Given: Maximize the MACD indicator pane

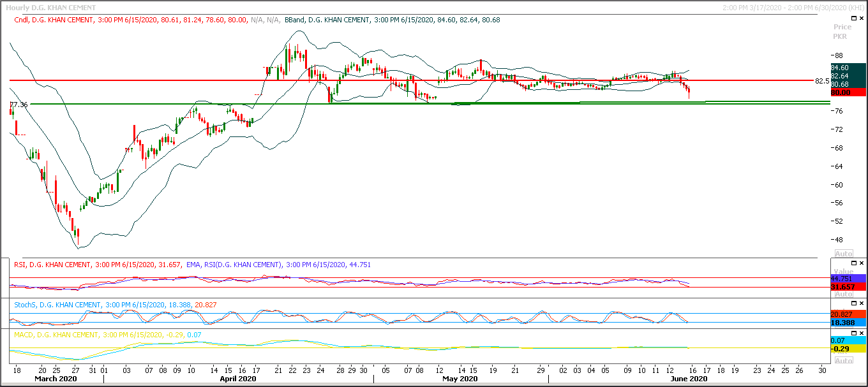Looking at the screenshot, I should coord(853,333).
